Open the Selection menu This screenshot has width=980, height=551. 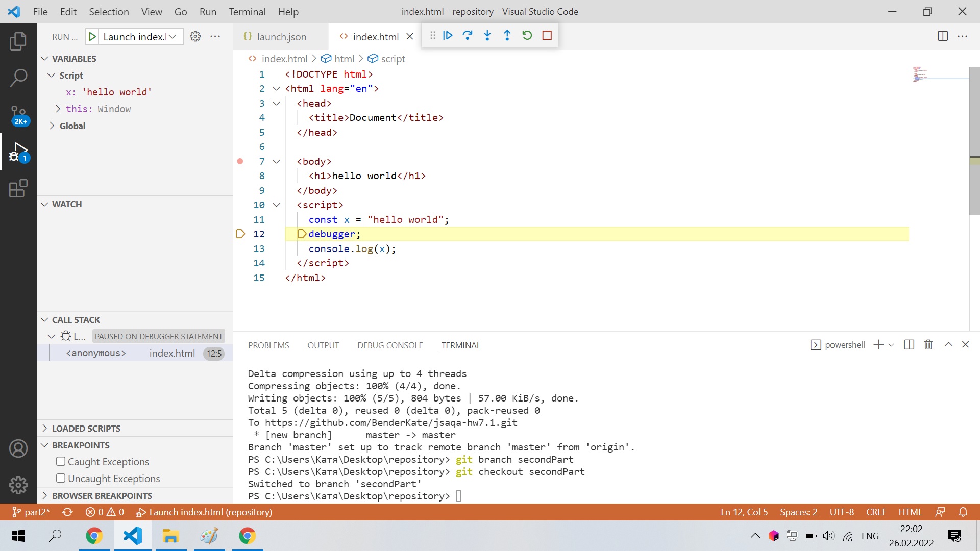tap(109, 11)
